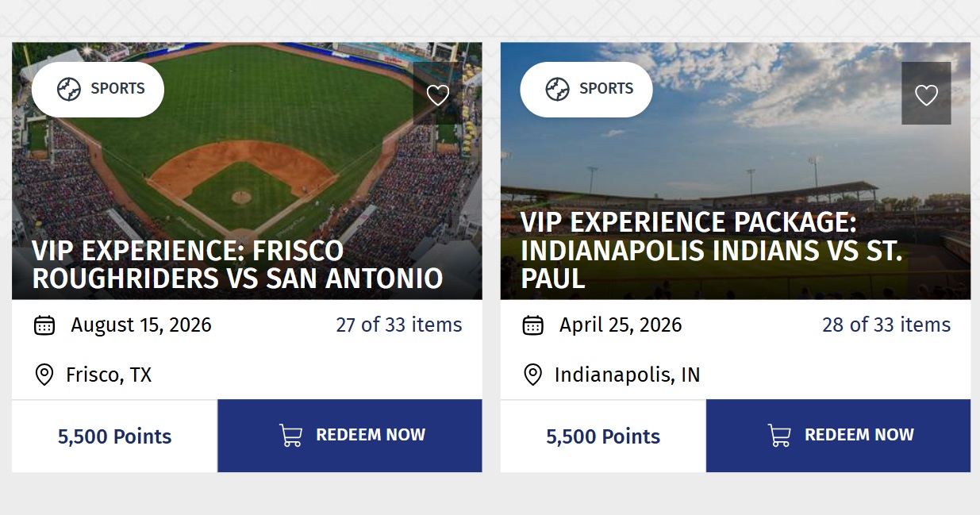
Task: Select the calendar icon beside April 25, 2026
Action: [x=531, y=325]
